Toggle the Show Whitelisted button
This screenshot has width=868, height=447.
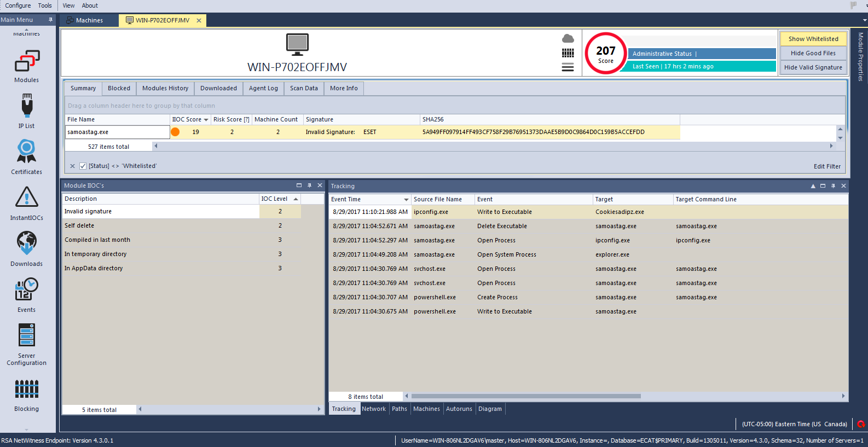tap(813, 39)
